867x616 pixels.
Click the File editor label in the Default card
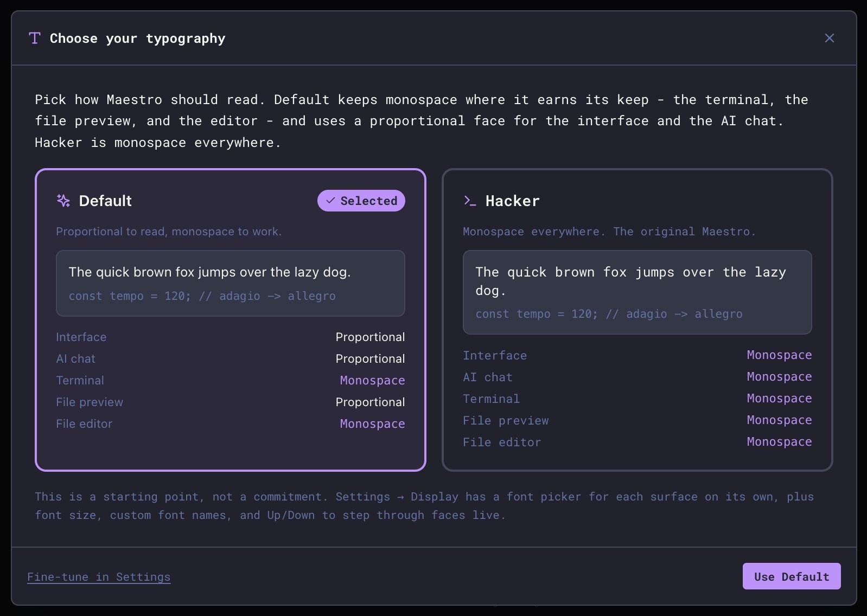click(x=84, y=424)
